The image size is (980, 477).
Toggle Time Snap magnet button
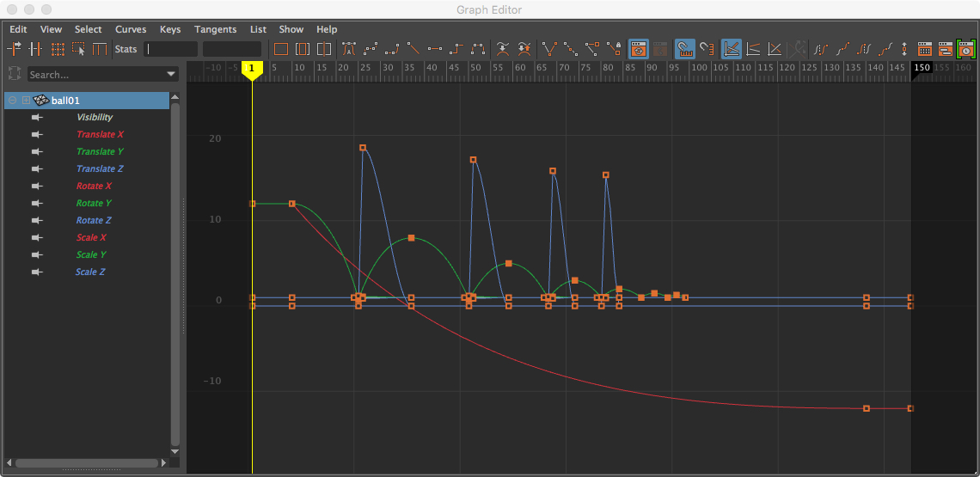click(685, 49)
